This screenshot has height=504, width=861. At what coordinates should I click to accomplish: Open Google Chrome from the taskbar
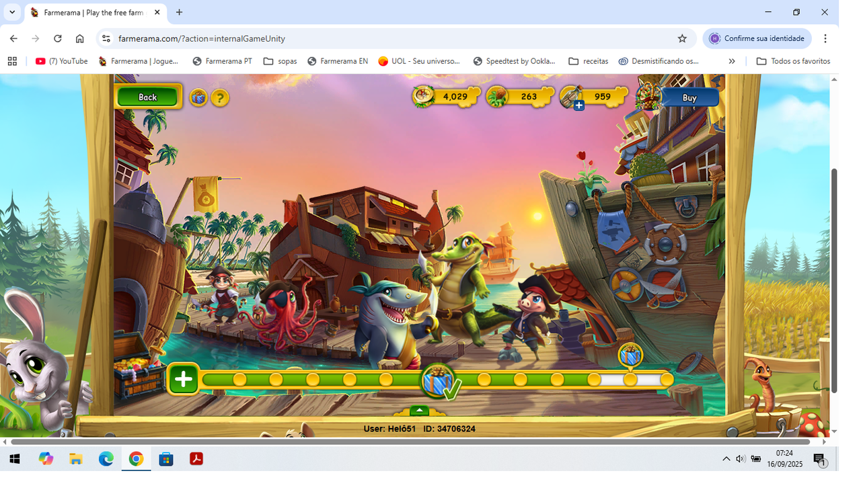point(137,459)
